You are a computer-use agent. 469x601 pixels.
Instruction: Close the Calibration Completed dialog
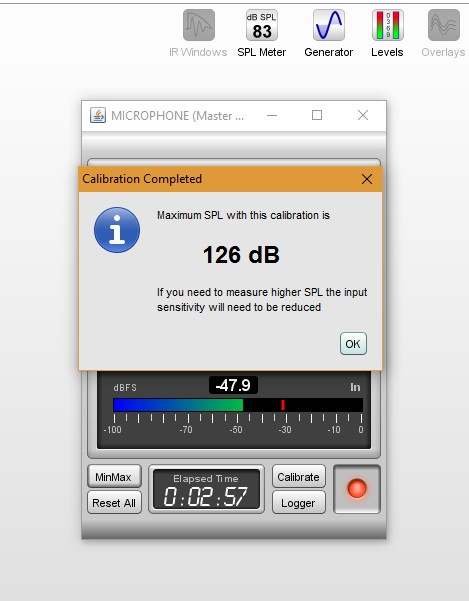[x=367, y=179]
